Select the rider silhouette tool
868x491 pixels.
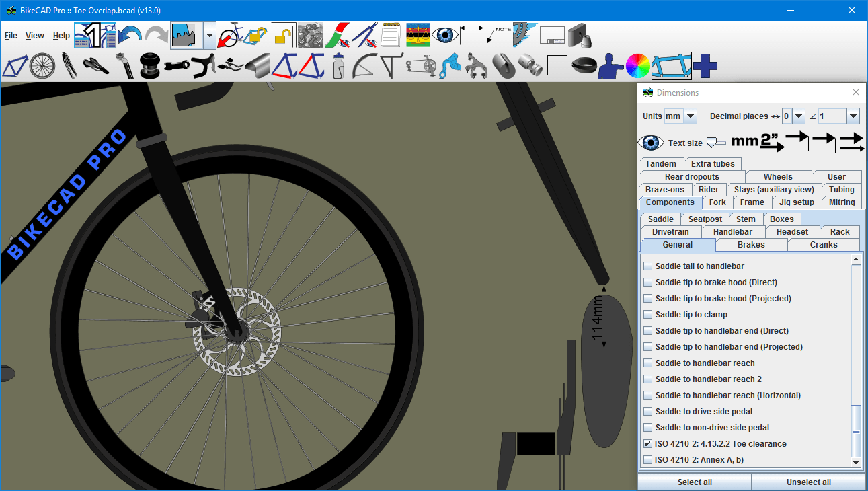click(610, 66)
